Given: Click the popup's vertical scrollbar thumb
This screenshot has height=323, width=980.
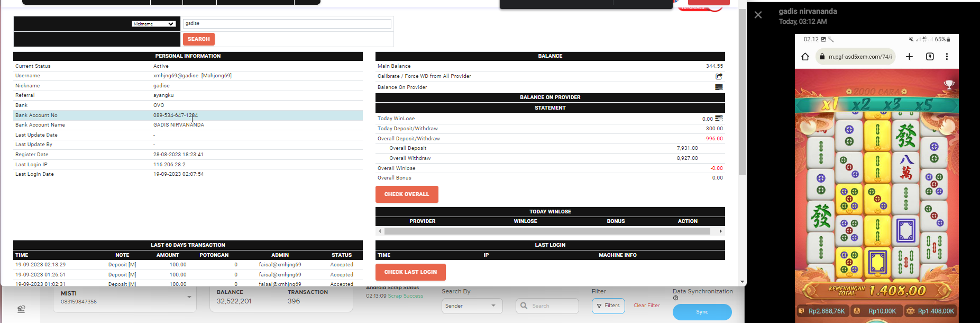Looking at the screenshot, I should pos(742,93).
